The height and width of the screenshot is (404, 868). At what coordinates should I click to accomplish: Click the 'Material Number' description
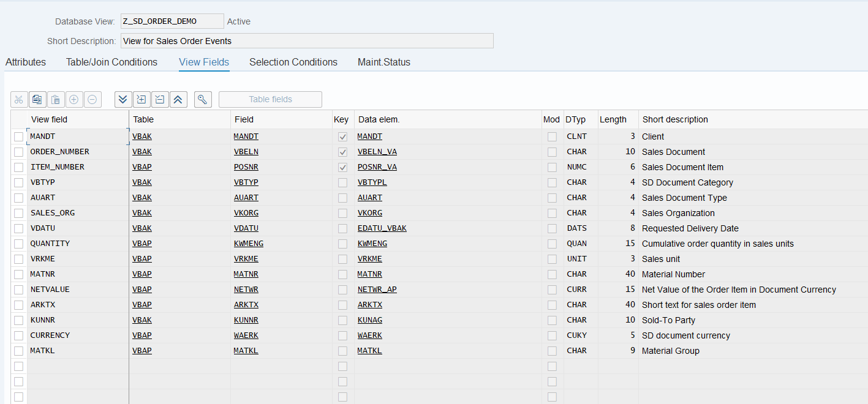pos(673,274)
